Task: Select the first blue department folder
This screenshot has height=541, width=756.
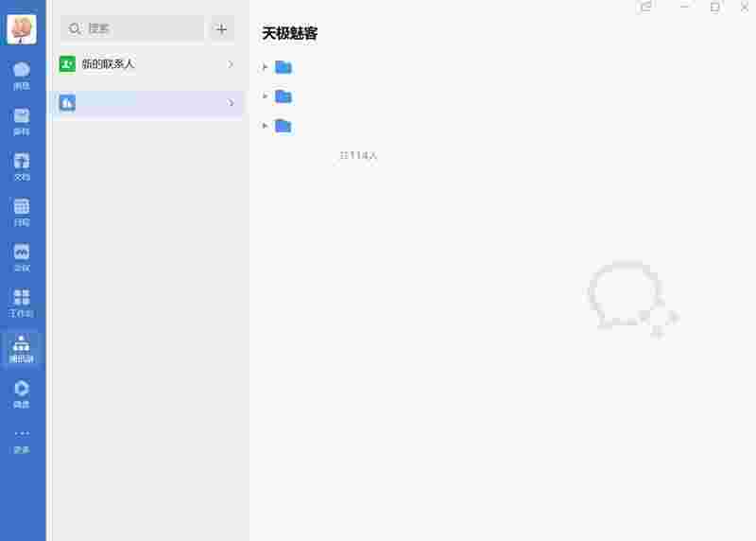Action: [283, 67]
